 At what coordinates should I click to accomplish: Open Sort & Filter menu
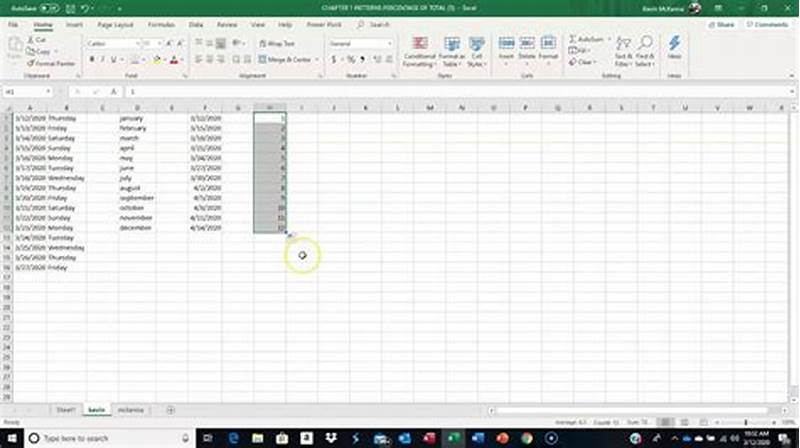[623, 52]
